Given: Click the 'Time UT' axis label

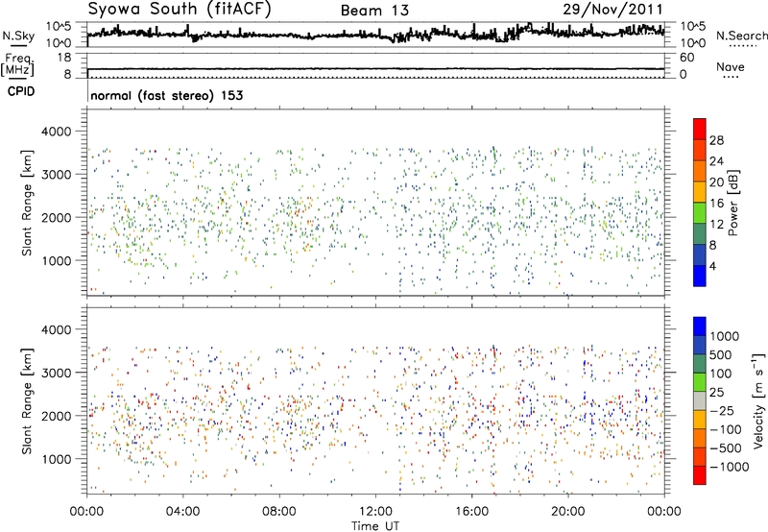Looking at the screenshot, I should pos(375,525).
